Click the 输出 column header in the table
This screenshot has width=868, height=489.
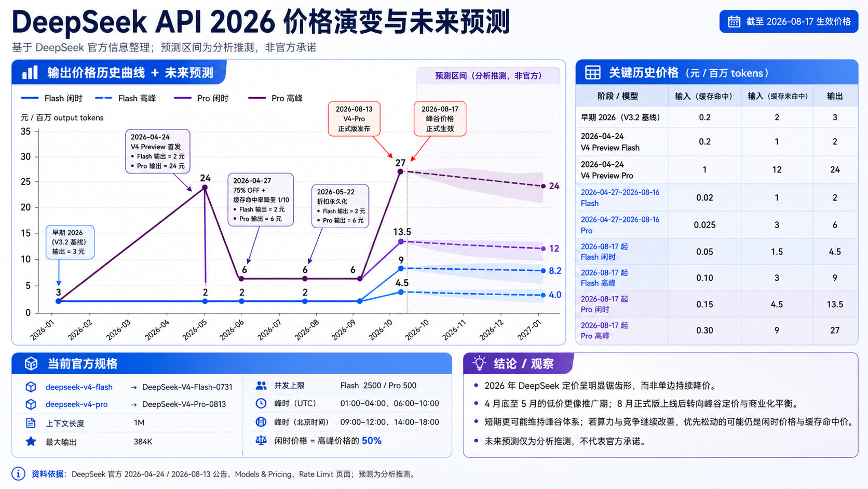[x=835, y=96]
